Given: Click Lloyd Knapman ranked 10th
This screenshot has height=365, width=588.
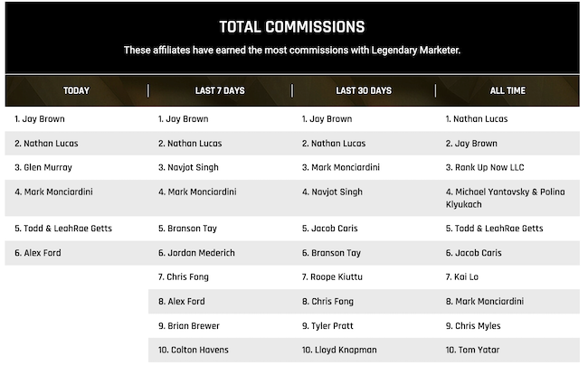Looking at the screenshot, I should point(339,350).
